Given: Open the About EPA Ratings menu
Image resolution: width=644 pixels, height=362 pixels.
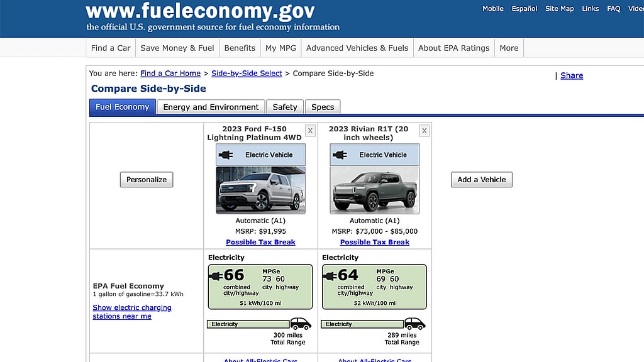Looking at the screenshot, I should (453, 48).
